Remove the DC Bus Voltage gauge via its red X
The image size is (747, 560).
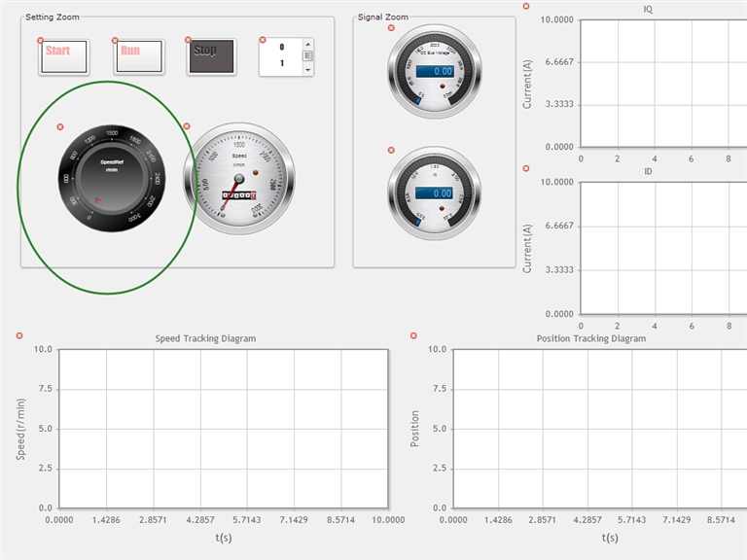(x=391, y=28)
